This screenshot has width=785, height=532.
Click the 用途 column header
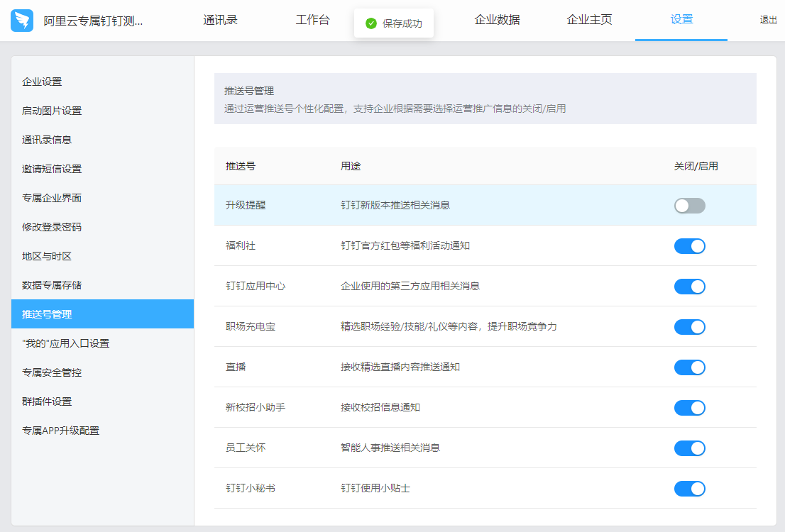coord(351,166)
